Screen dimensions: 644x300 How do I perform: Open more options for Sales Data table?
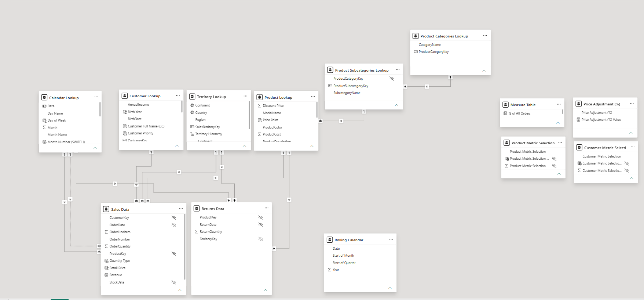(x=181, y=209)
